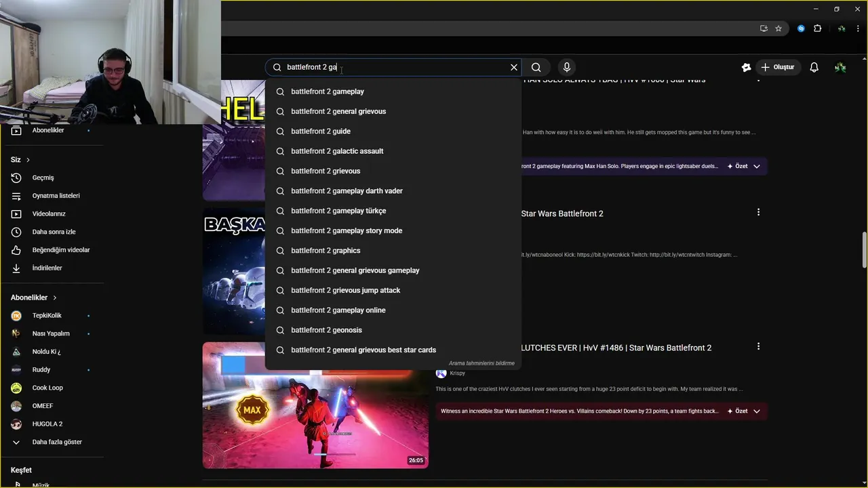Click the page vertical scrollbar
The height and width of the screenshot is (488, 868).
(x=864, y=250)
